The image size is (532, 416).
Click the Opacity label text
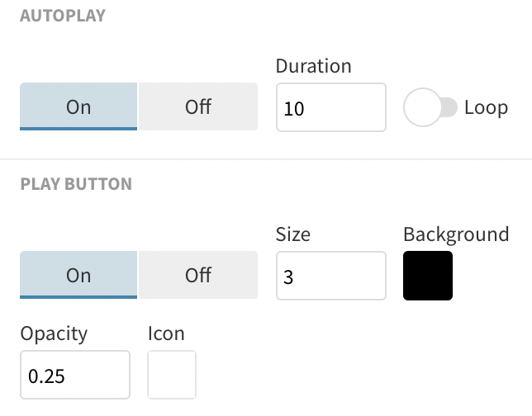[x=54, y=333]
